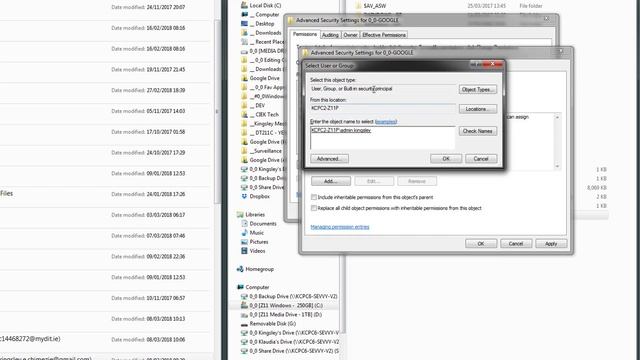
Task: Click the Object Types... button
Action: click(x=478, y=89)
